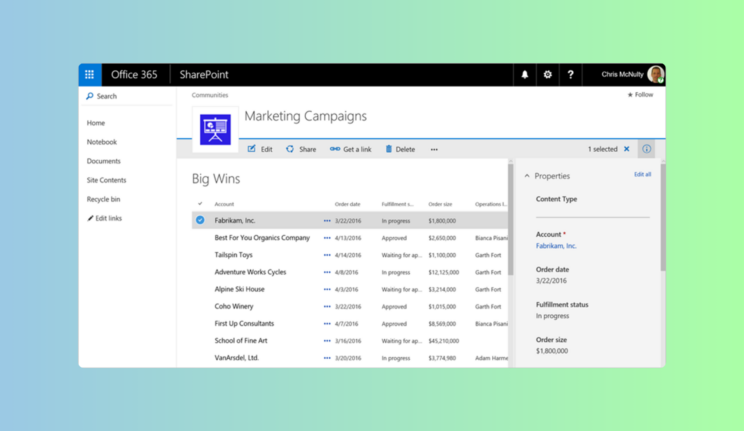Viewport: 744px width, 431px height.
Task: Open Order size column header menu
Action: click(x=440, y=204)
